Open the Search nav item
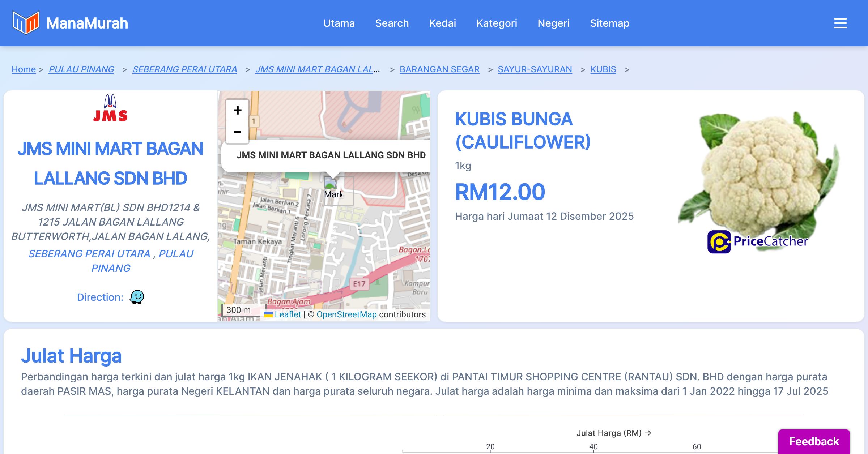The width and height of the screenshot is (868, 454). click(x=392, y=23)
